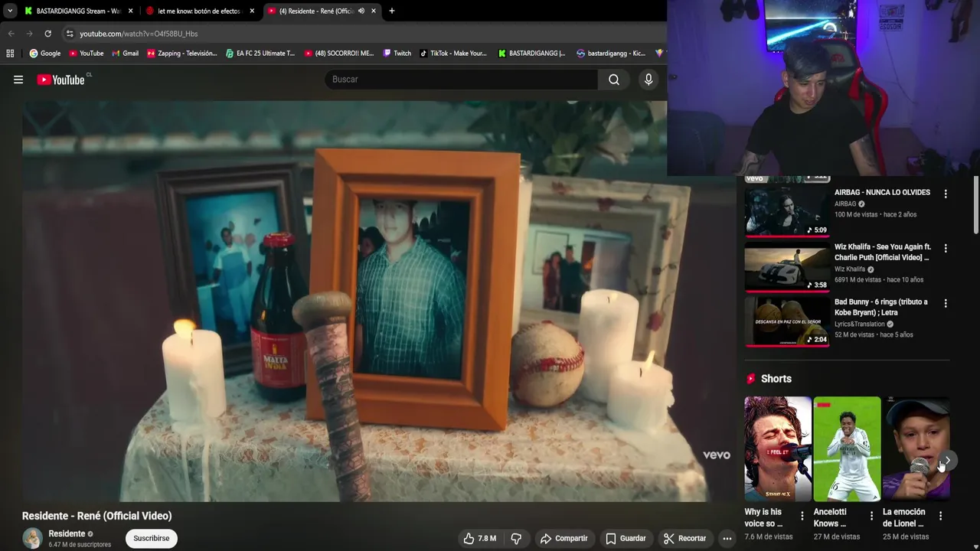Screen dimensions: 980x551
Task: Open options for 'La emoción de Lionel' short
Action: click(940, 516)
